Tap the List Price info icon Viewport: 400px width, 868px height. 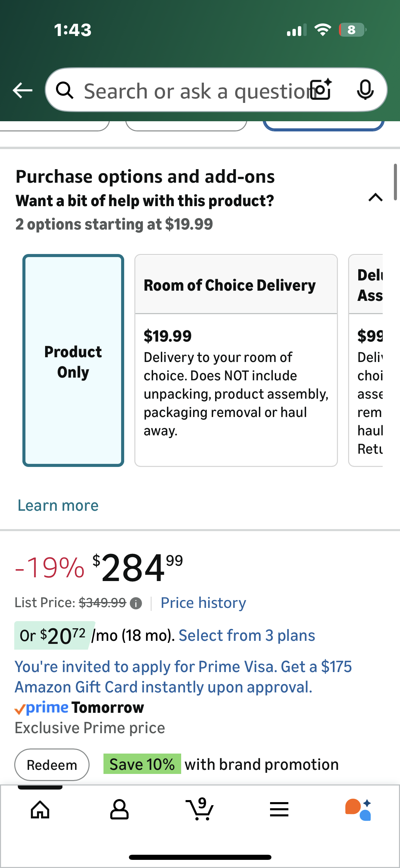pyautogui.click(x=136, y=603)
